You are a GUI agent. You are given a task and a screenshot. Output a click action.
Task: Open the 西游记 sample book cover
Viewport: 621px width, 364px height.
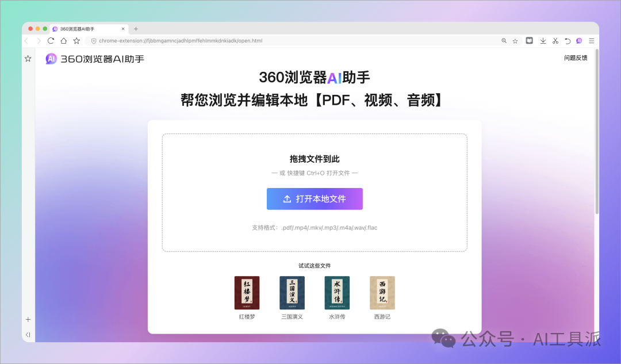click(x=382, y=293)
